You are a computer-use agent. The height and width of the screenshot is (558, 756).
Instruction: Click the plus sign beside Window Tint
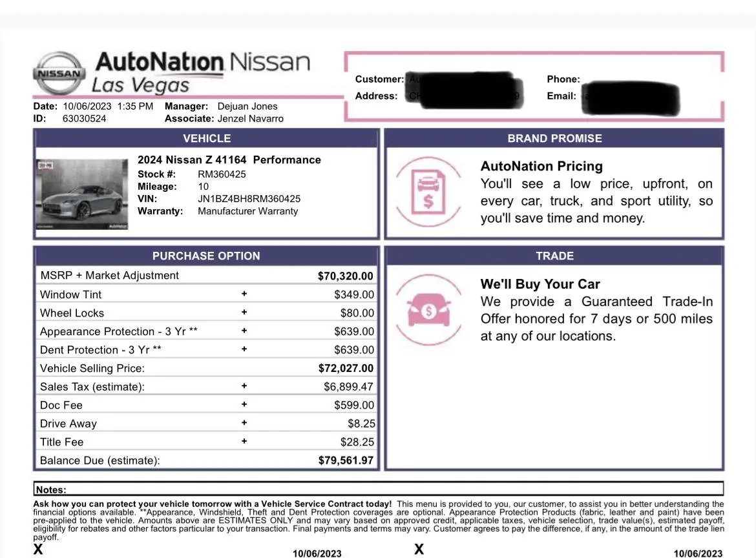click(244, 294)
